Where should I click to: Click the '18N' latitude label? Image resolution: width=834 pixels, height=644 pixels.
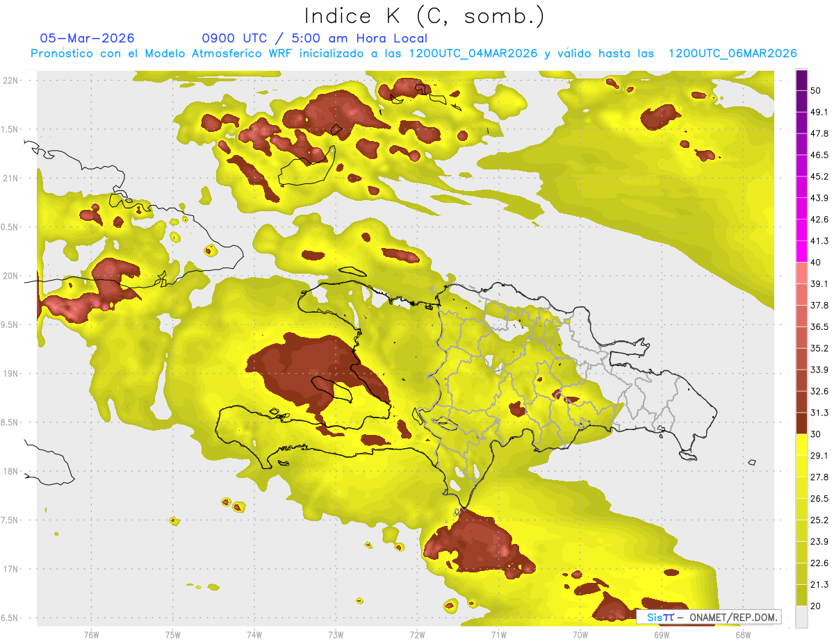10,472
